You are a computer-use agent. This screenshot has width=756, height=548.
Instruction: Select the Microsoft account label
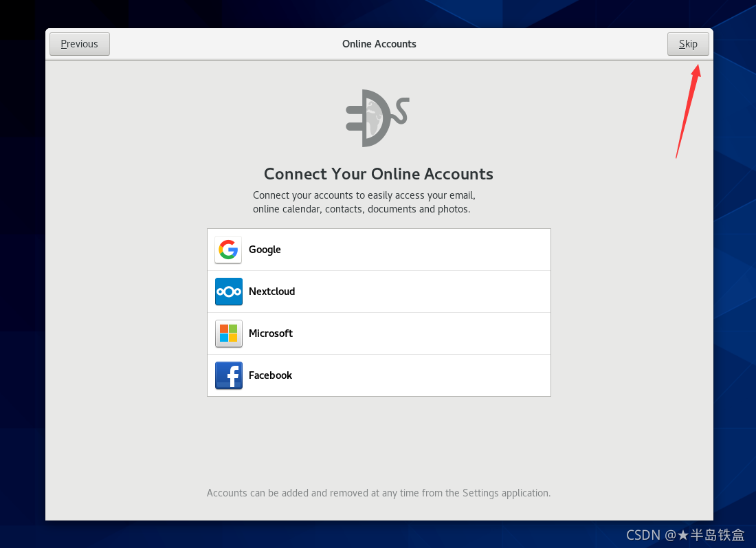pyautogui.click(x=271, y=333)
